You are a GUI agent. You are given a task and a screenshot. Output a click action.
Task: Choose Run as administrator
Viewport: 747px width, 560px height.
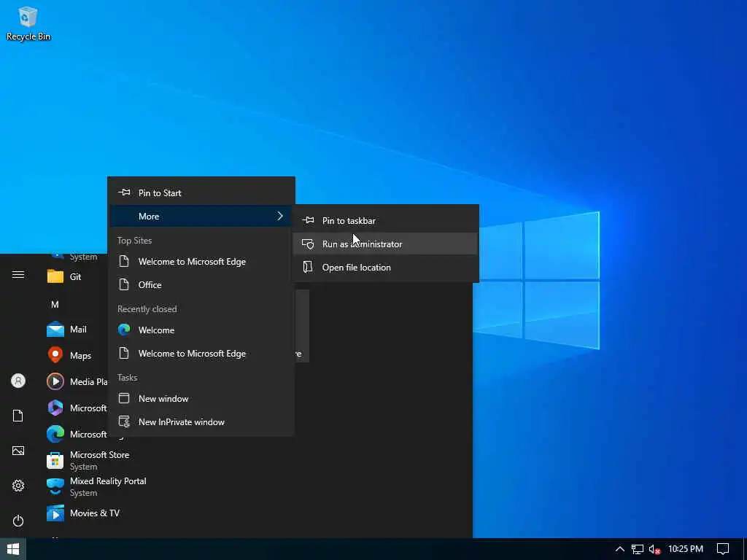[x=385, y=244]
